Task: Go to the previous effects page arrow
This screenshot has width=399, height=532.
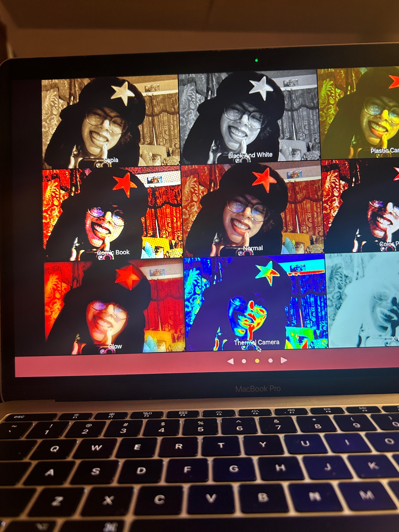Action: tap(231, 361)
